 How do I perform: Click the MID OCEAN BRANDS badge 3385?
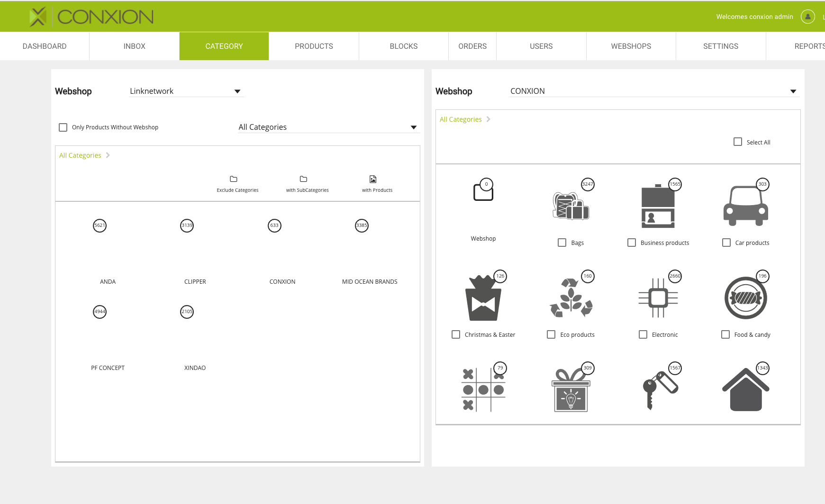(362, 225)
